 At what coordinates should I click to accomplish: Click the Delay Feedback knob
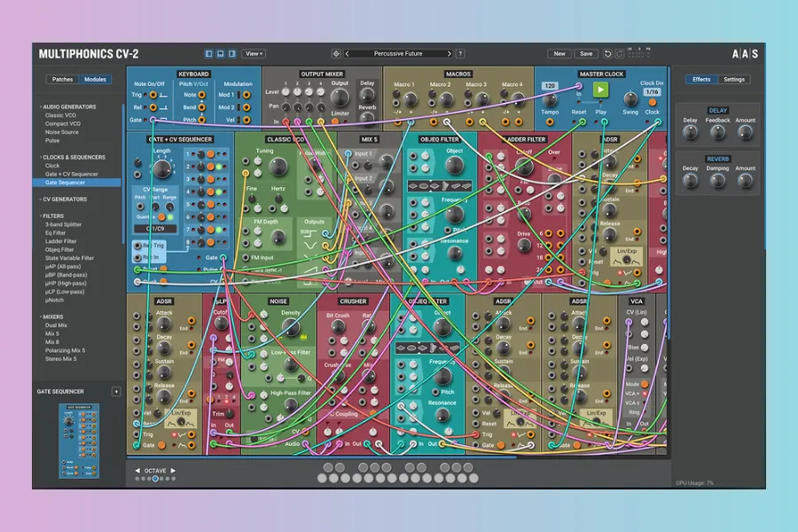point(717,133)
